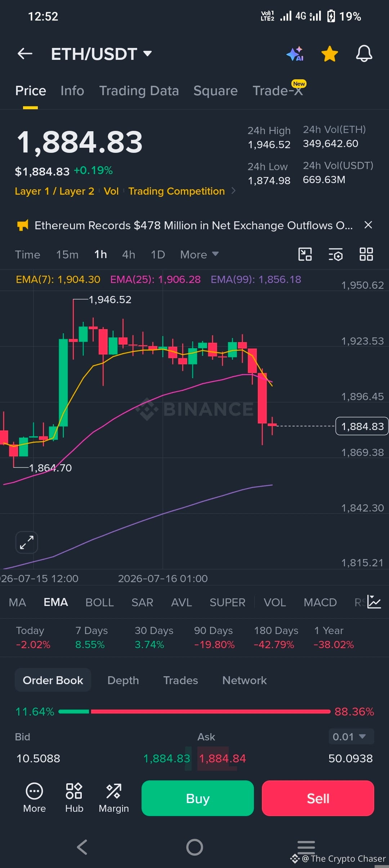Expand the ETH/USDT pair selector dropdown

pyautogui.click(x=147, y=54)
